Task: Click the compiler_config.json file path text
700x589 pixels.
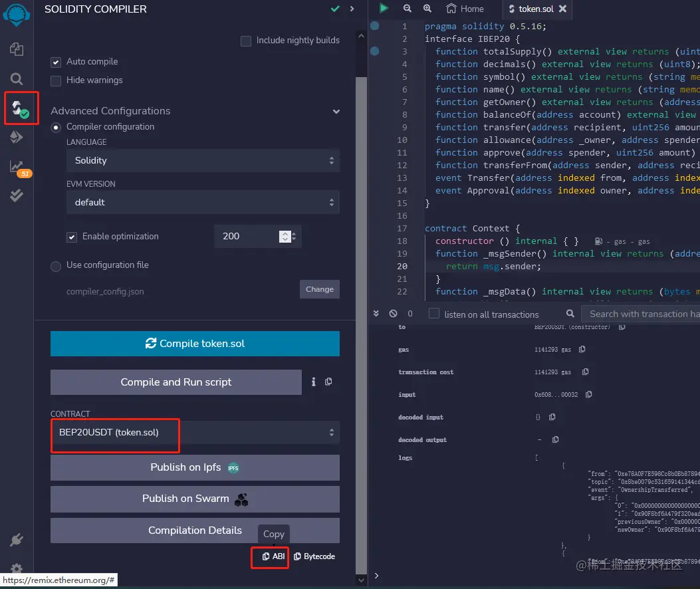Action: [105, 292]
